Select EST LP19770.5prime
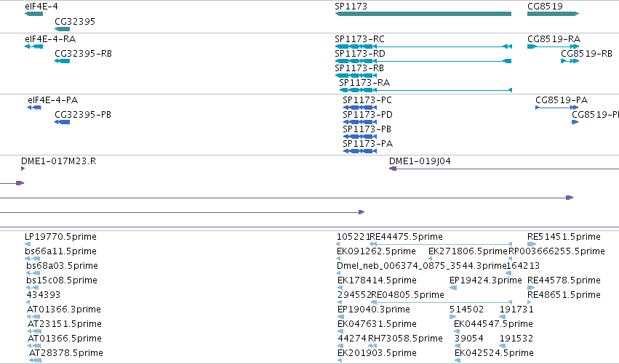 point(60,237)
